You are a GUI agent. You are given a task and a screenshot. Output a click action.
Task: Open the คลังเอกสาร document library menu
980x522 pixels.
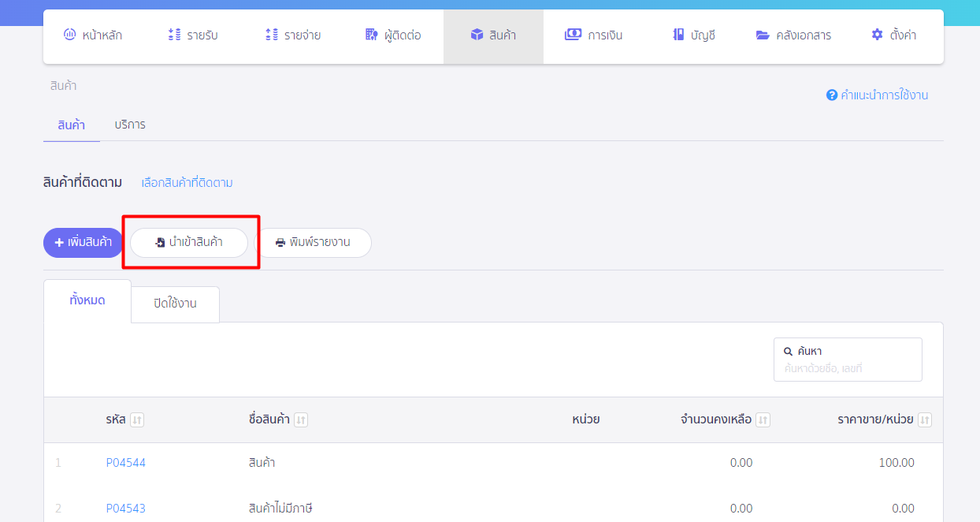[x=793, y=35]
